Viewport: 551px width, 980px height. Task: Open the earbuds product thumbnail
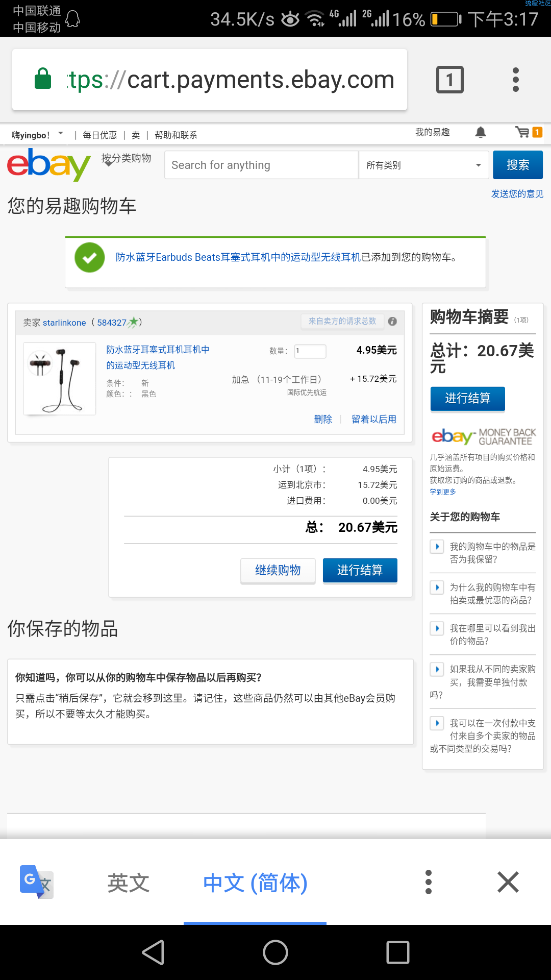point(60,378)
